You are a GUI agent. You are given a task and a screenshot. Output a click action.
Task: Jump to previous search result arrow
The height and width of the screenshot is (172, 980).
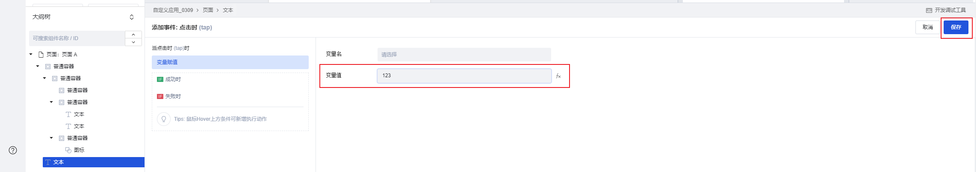click(133, 35)
